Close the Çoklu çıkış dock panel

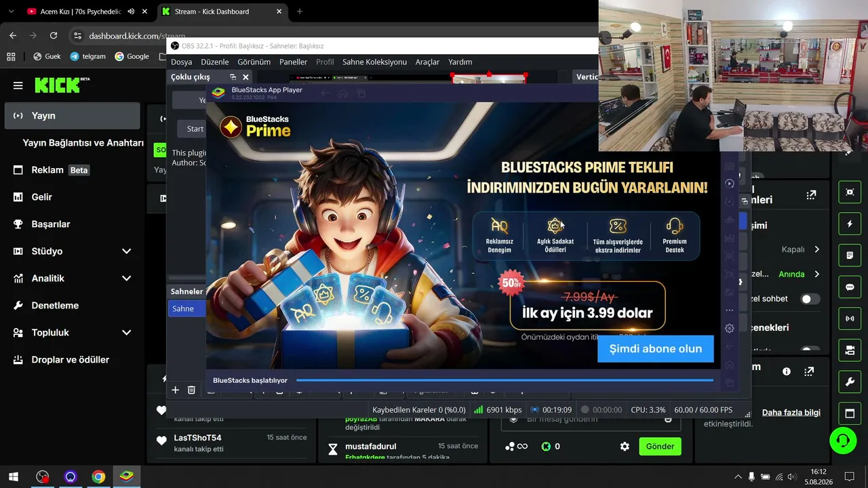245,77
